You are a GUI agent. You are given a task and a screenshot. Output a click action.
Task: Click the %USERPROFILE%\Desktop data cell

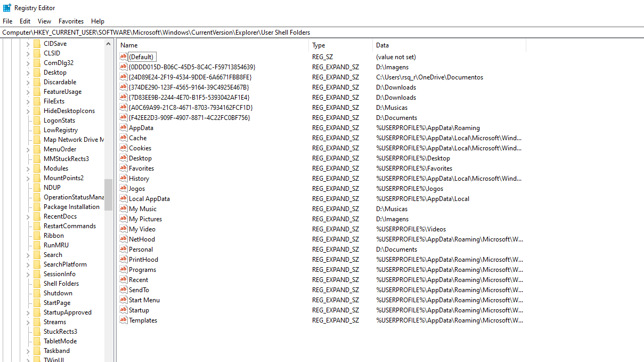413,158
